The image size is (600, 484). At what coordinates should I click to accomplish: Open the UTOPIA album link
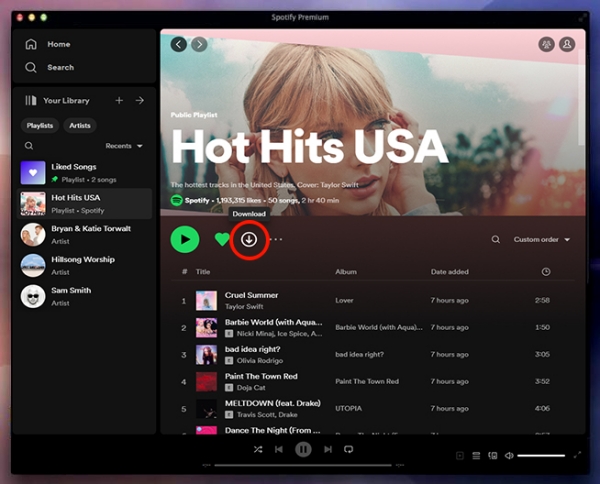[x=348, y=409]
